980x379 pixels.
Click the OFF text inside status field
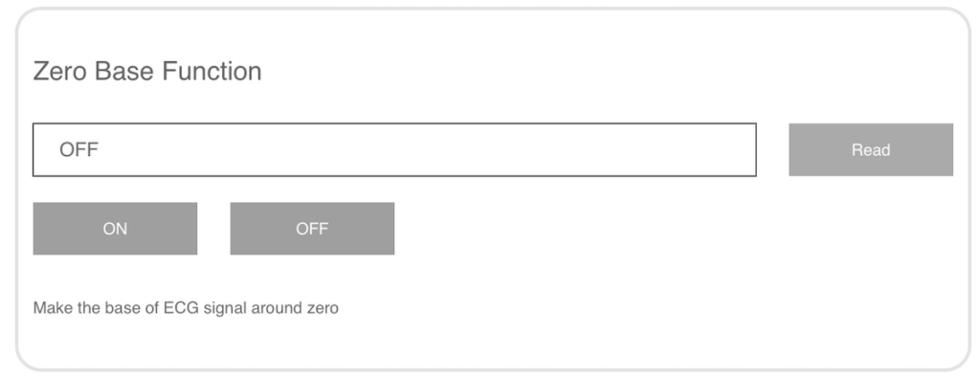coord(78,149)
